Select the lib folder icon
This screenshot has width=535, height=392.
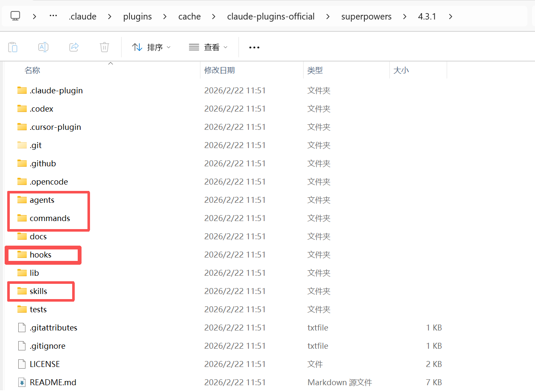click(x=22, y=273)
